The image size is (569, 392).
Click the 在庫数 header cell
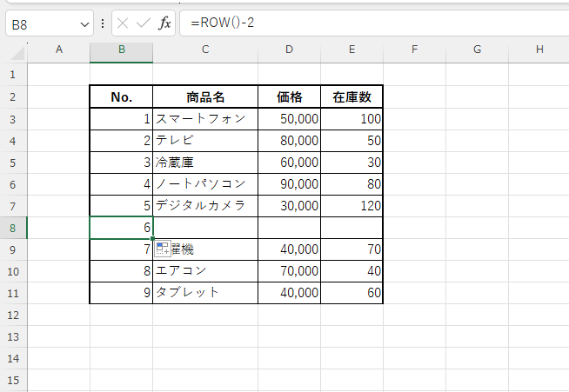coord(352,96)
